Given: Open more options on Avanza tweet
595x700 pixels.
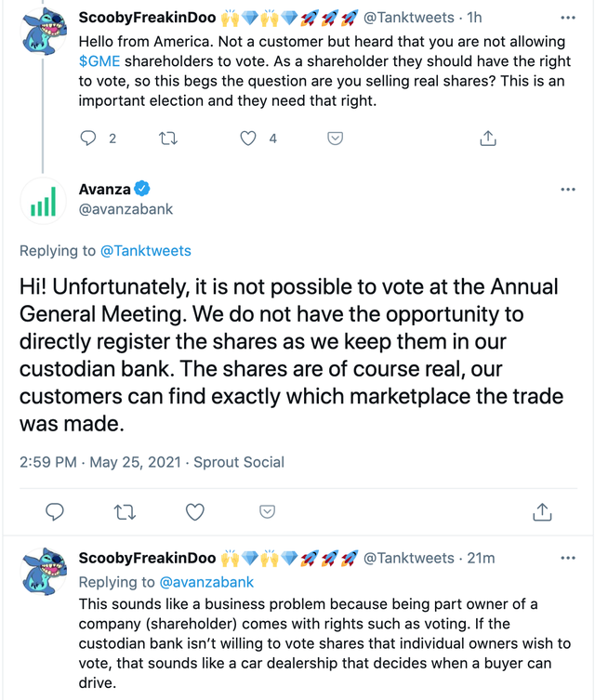Looking at the screenshot, I should (x=568, y=190).
